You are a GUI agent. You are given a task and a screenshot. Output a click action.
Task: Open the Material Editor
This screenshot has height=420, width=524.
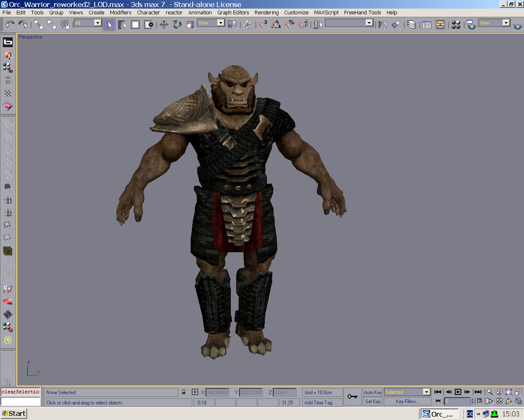[x=456, y=25]
